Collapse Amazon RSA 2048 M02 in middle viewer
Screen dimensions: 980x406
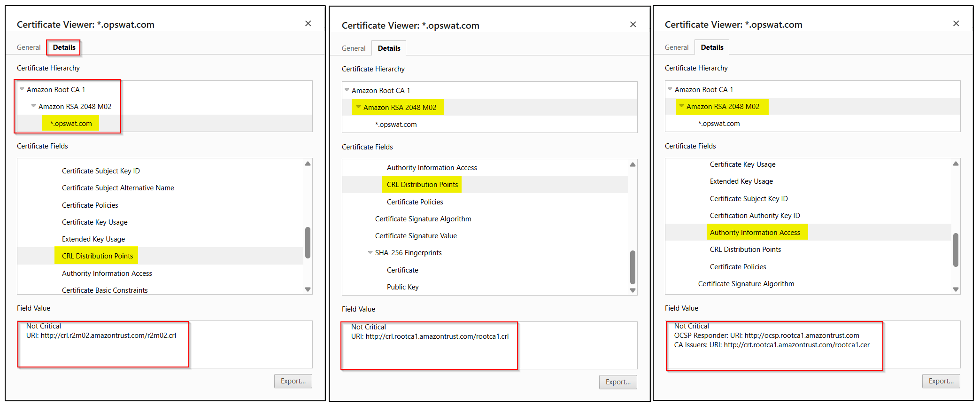(358, 107)
